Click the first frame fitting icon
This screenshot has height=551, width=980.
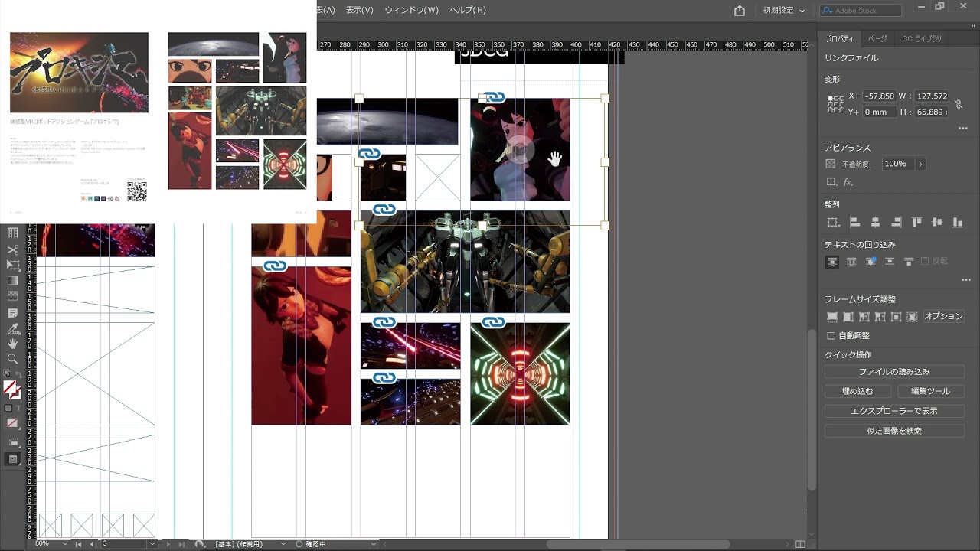[832, 317]
